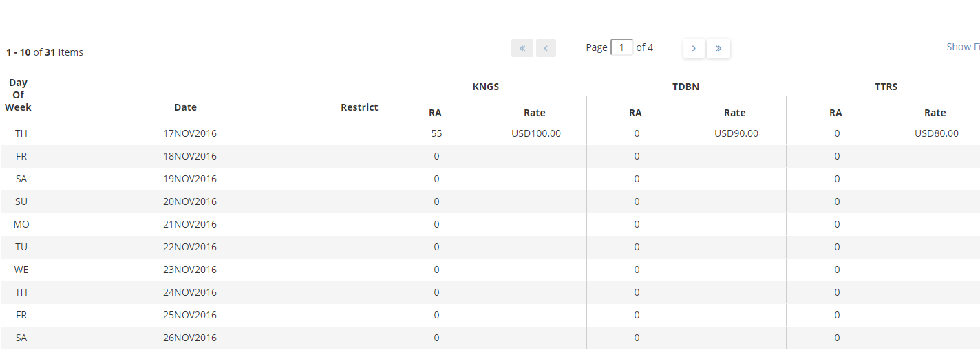Image resolution: width=980 pixels, height=350 pixels.
Task: Click KNGS rate USD100.00 cell
Action: (x=536, y=133)
